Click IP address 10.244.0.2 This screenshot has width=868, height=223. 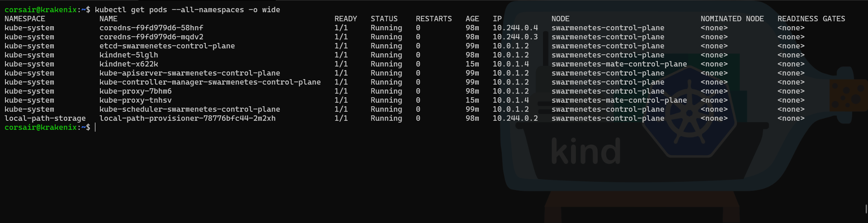click(x=515, y=118)
